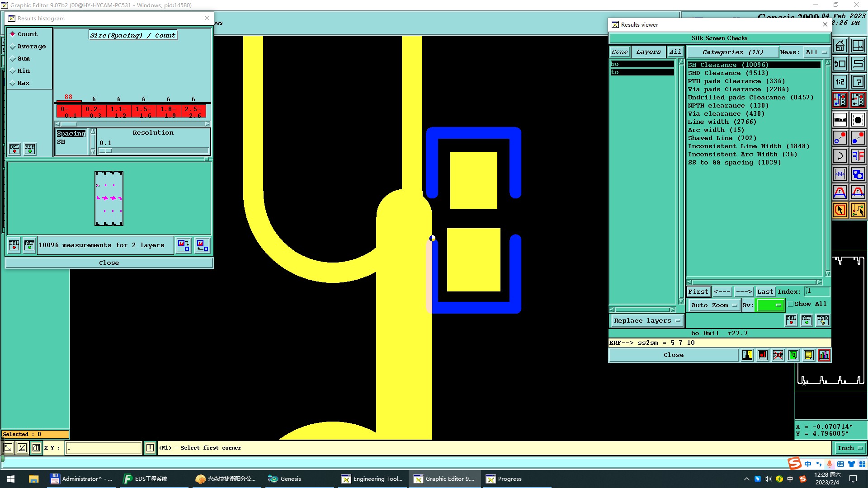This screenshot has height=488, width=868.
Task: Select the mirror F tool icon
Action: point(858,156)
